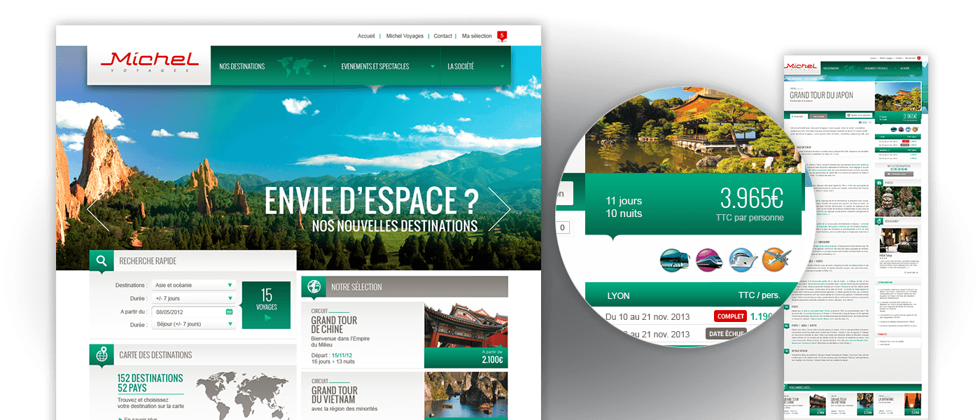Open the Destinations dropdown showing Asie et océanie
The width and height of the screenshot is (980, 420).
point(193,286)
